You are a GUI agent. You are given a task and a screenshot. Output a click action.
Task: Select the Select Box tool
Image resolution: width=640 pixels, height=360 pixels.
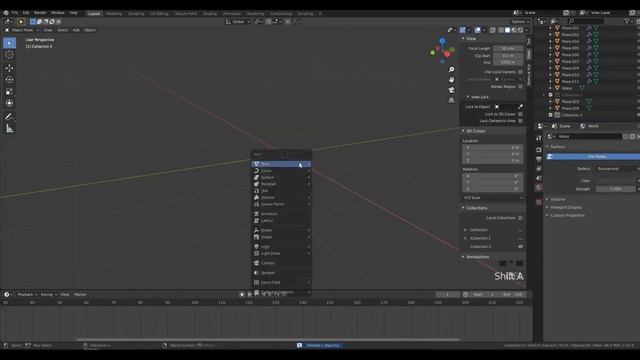(9, 43)
